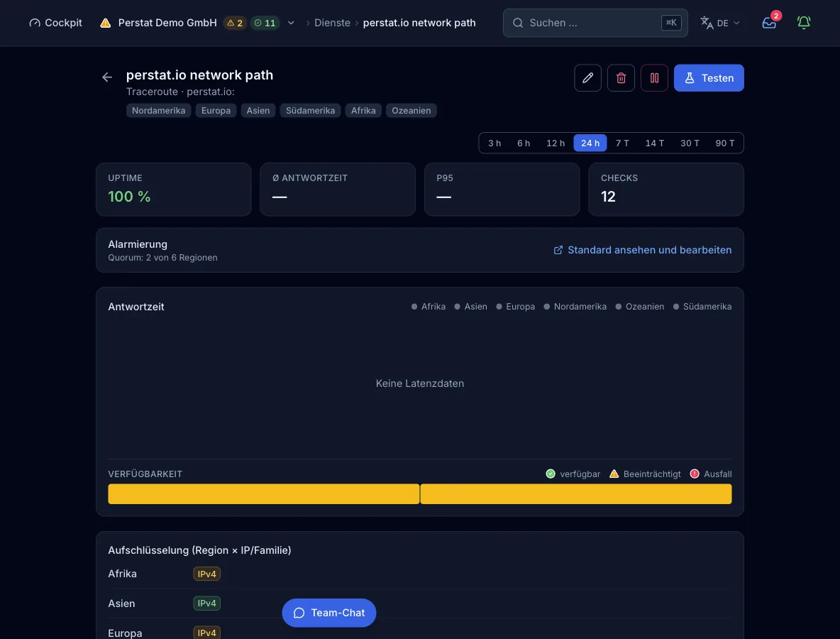Click the first yellow availability bar segment
This screenshot has width=840, height=639.
click(264, 493)
